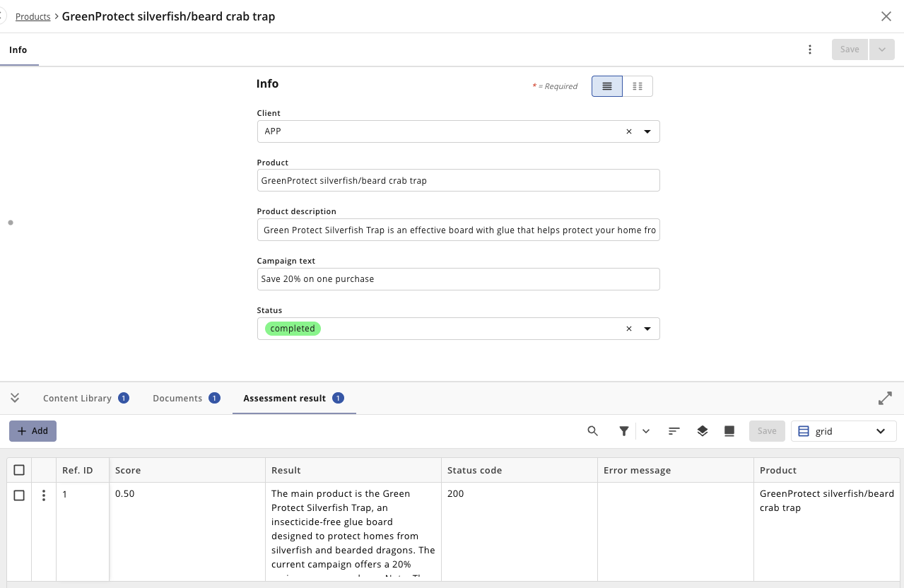The height and width of the screenshot is (588, 904).
Task: Open the three-dot more options menu near Save
Action: [x=810, y=49]
